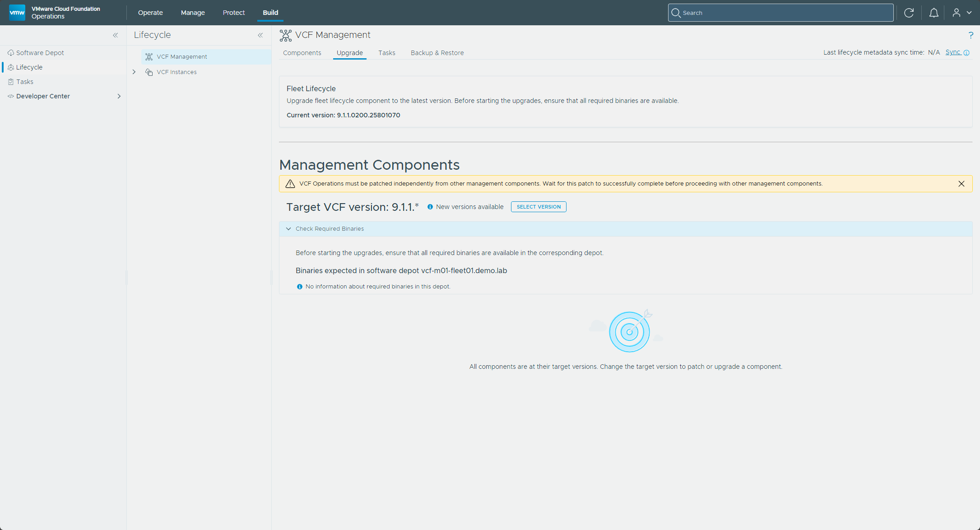This screenshot has height=530, width=980.
Task: Switch to the Components tab
Action: point(302,53)
